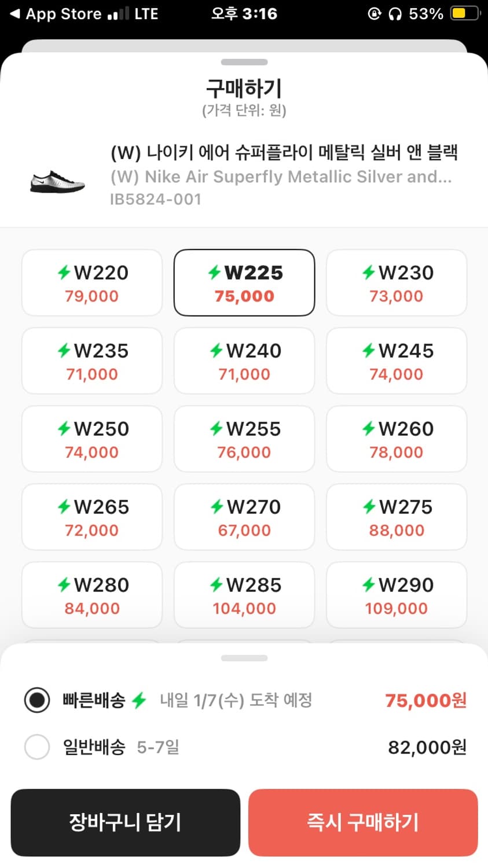This screenshot has width=488, height=868.
Task: Tap the top sheet drag handle
Action: [x=244, y=62]
